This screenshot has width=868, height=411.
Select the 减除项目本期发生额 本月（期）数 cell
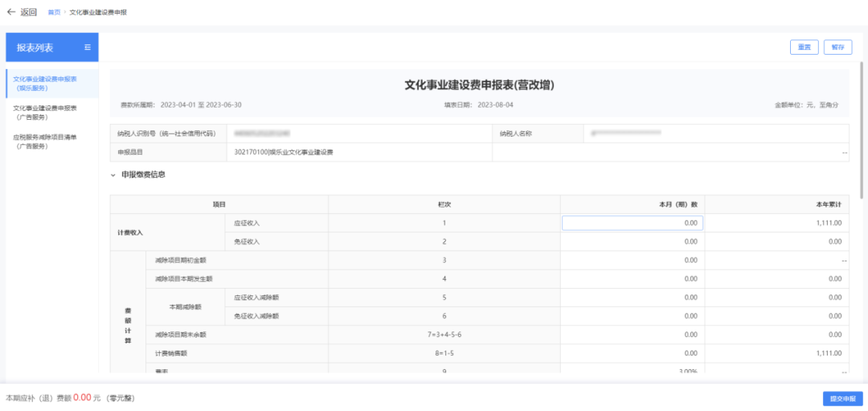pyautogui.click(x=632, y=278)
